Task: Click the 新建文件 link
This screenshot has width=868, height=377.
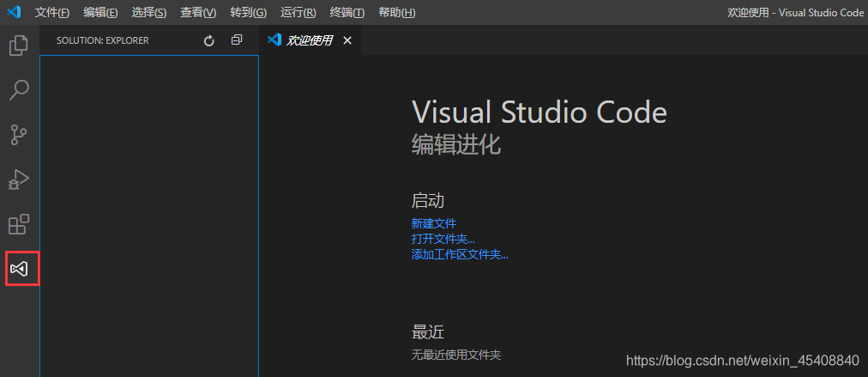Action: [434, 223]
